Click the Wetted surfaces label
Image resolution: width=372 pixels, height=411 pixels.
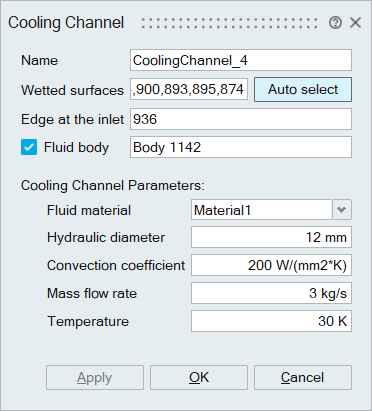(x=72, y=90)
